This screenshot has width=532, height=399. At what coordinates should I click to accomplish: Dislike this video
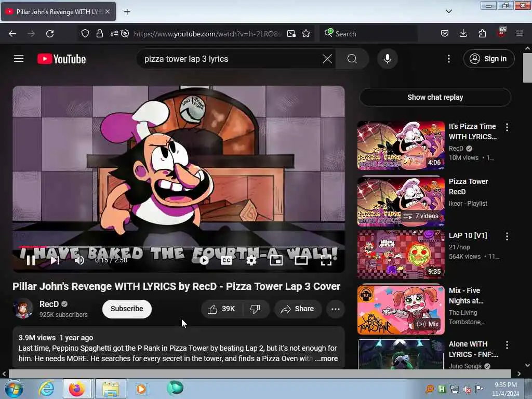tap(255, 309)
